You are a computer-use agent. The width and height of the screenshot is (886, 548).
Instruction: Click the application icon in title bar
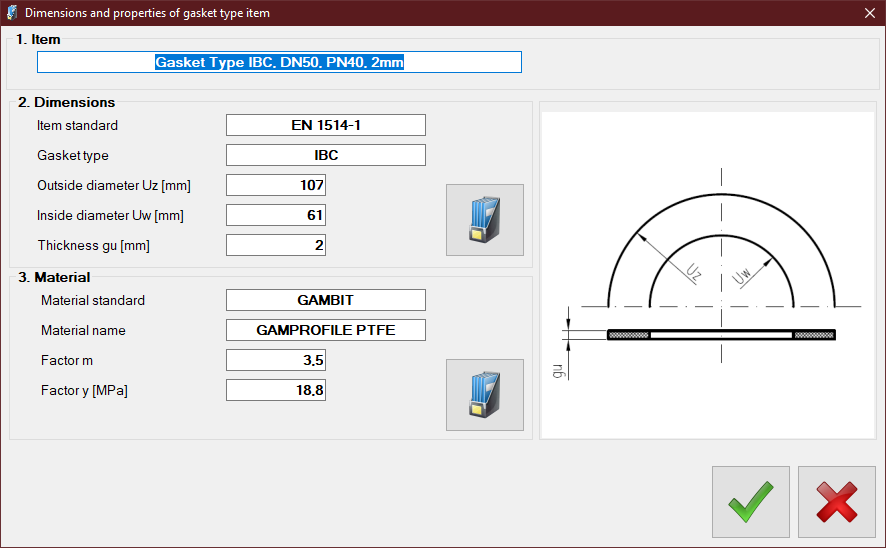point(12,13)
